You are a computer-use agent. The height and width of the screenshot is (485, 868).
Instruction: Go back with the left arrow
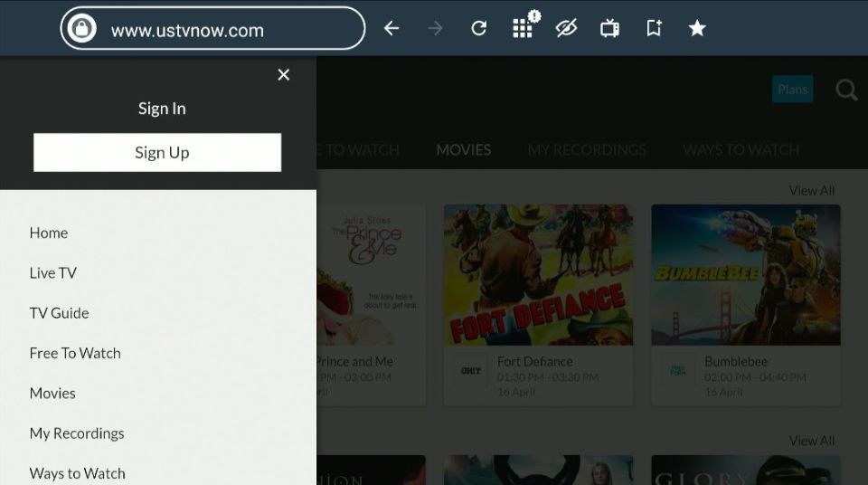click(x=392, y=28)
